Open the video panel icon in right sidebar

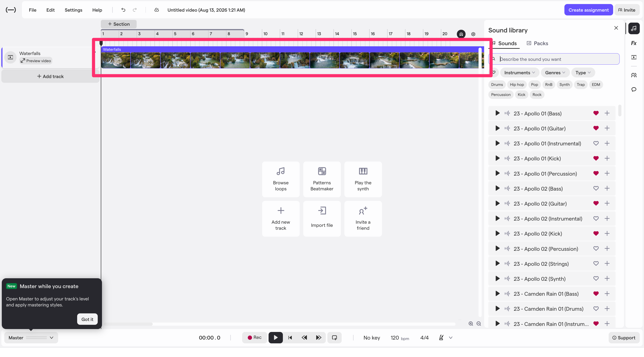pos(634,57)
